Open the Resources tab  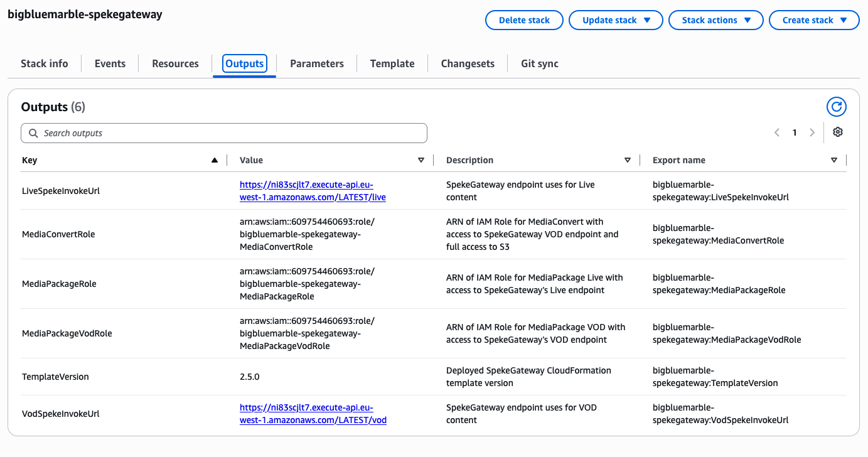176,63
